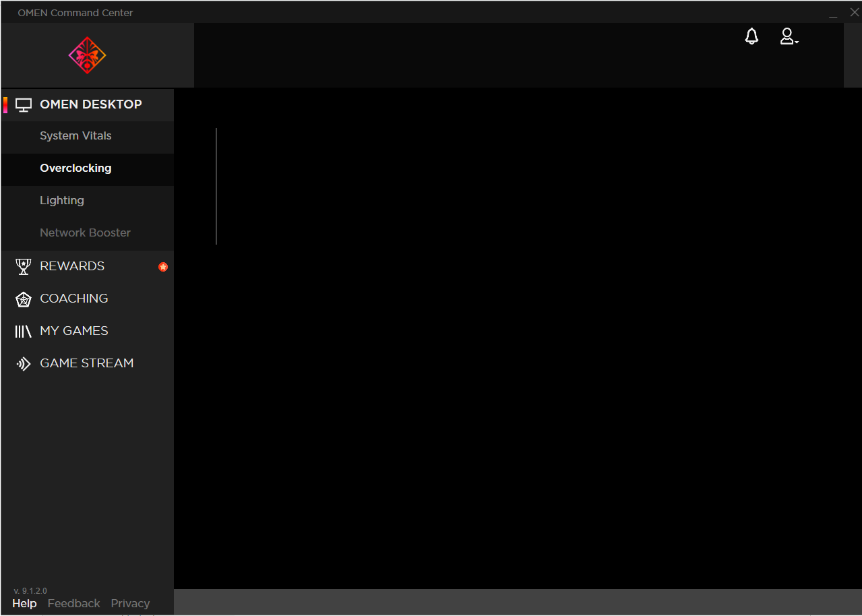Open the Privacy link
Image resolution: width=862 pixels, height=616 pixels.
coord(130,603)
